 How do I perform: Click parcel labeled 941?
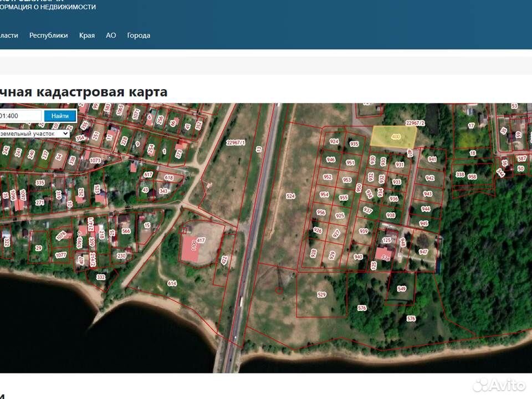[432, 159]
